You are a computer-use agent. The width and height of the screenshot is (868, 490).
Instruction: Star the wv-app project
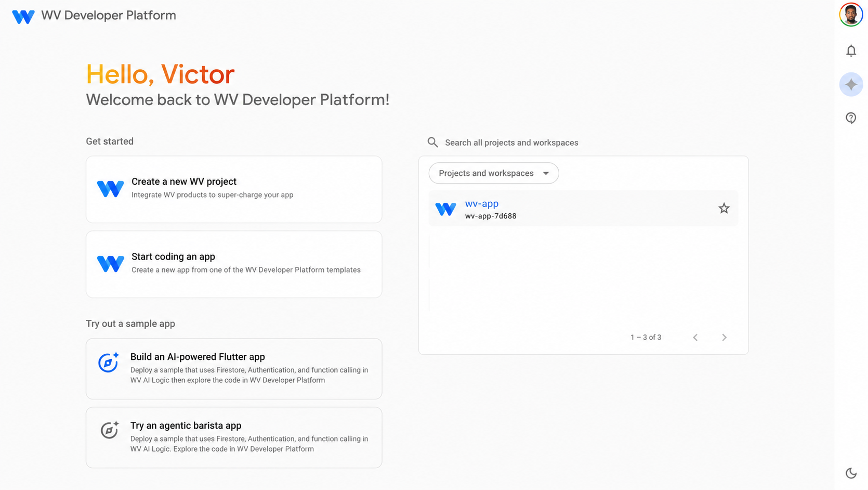tap(724, 209)
